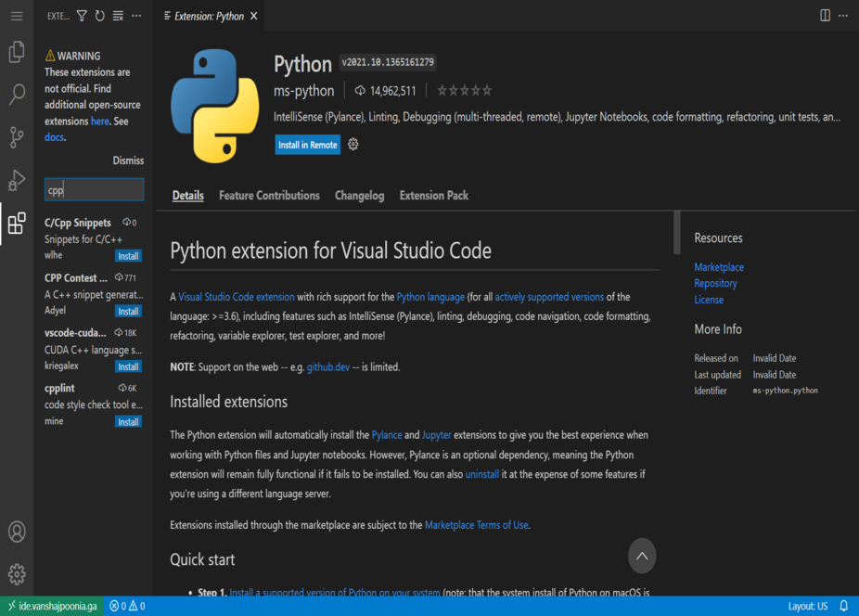Click the ms-python publisher name
859x616 pixels.
303,90
